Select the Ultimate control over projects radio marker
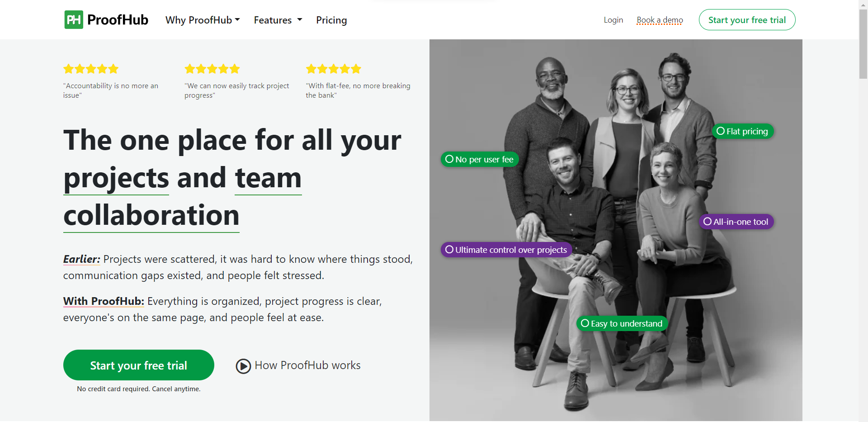Screen dimensions: 868x422 pos(449,249)
